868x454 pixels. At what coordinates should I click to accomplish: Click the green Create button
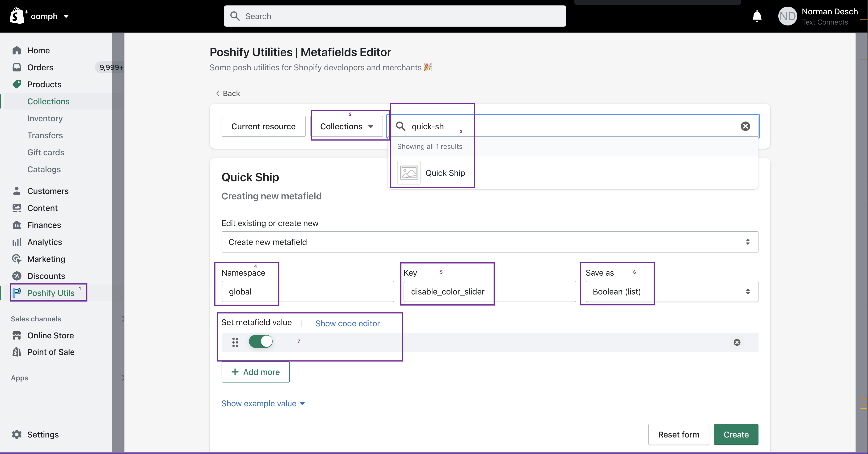coord(736,434)
